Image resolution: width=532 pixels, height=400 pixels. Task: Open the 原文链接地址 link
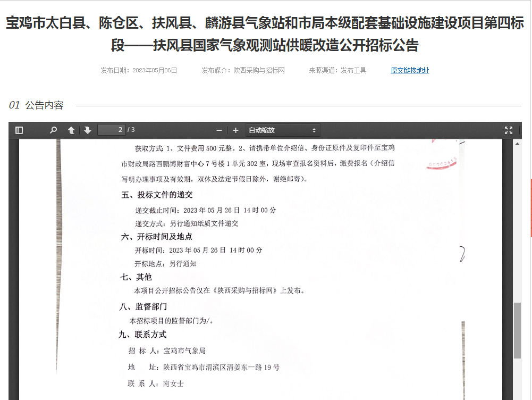[x=410, y=70]
